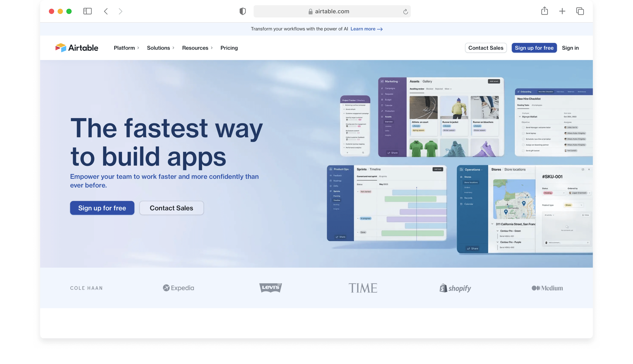Image resolution: width=633 pixels, height=364 pixels.
Task: Go back with browser back arrow
Action: (x=106, y=11)
